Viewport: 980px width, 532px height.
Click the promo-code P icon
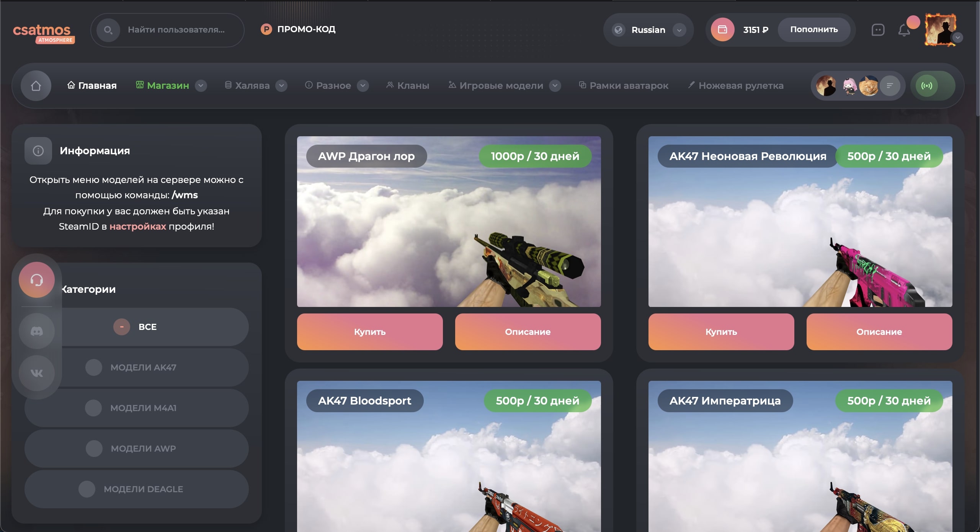coord(266,29)
